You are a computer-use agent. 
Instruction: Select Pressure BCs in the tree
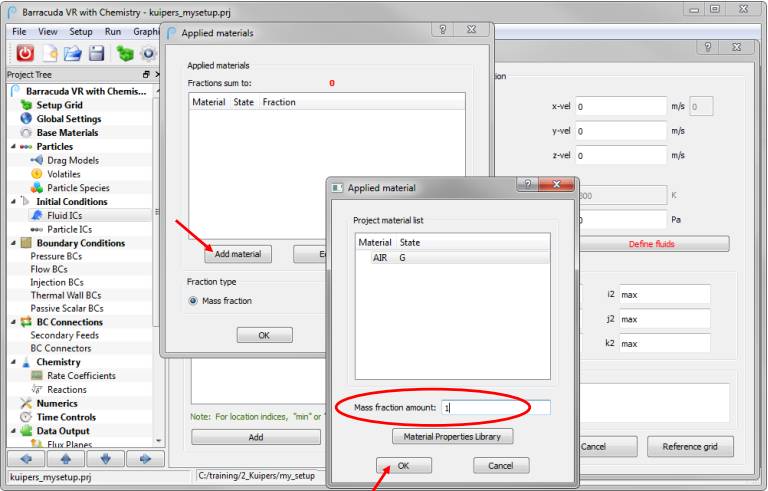[x=56, y=256]
